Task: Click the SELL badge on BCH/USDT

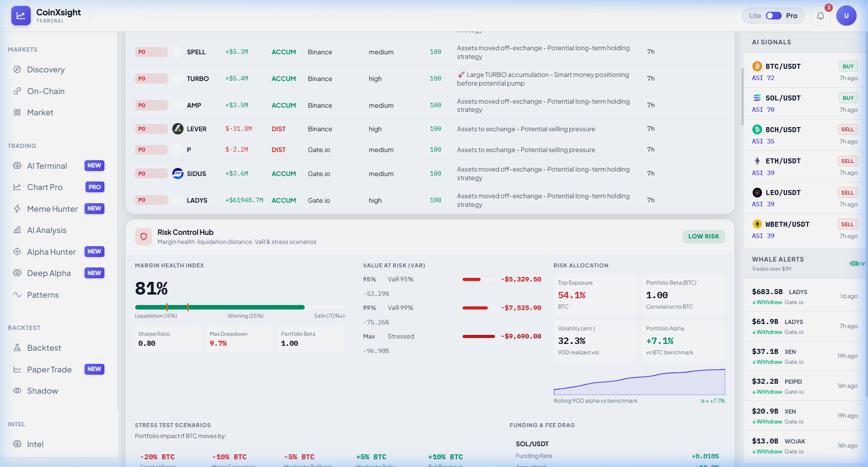Action: pyautogui.click(x=848, y=129)
